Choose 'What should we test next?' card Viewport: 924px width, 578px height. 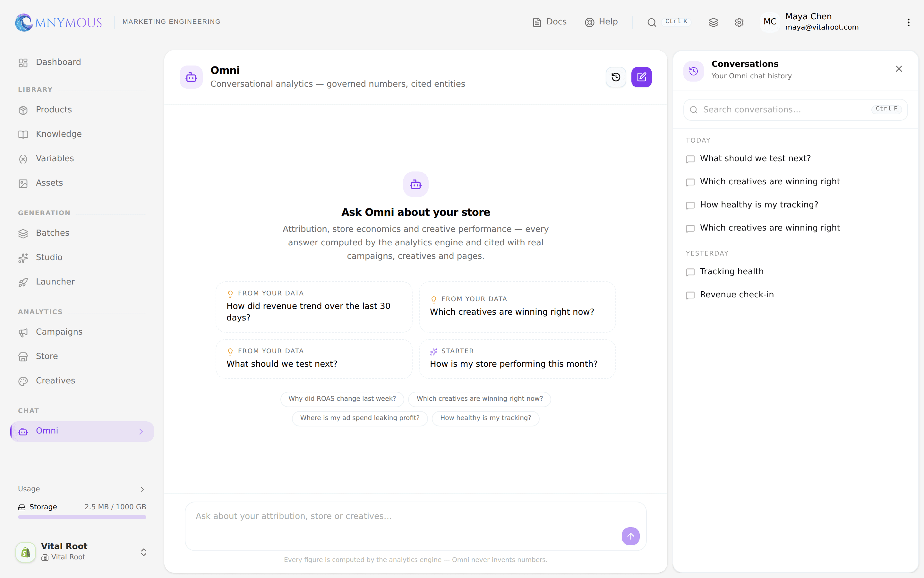(314, 359)
